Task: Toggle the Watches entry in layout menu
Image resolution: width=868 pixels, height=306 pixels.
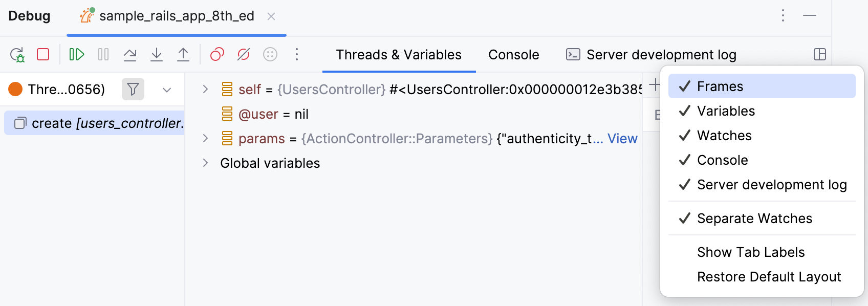Action: click(724, 135)
